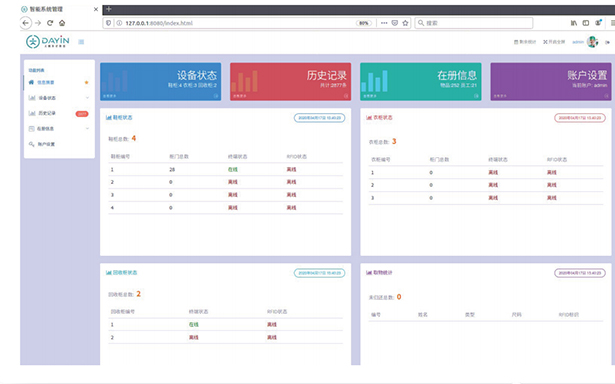Reload the page with browser refresh icon
Viewport: 615px width, 384px height.
tap(50, 23)
